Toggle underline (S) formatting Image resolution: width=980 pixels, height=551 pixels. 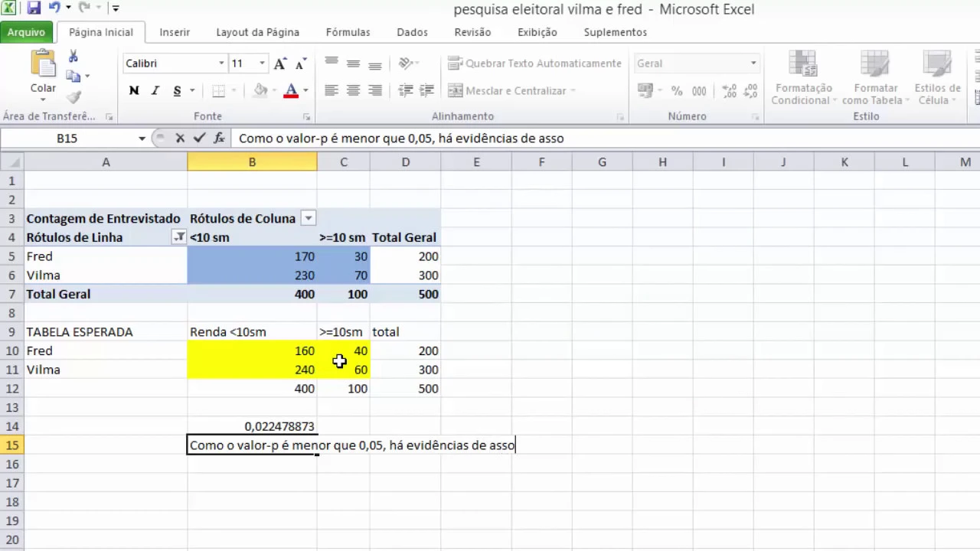(x=177, y=90)
